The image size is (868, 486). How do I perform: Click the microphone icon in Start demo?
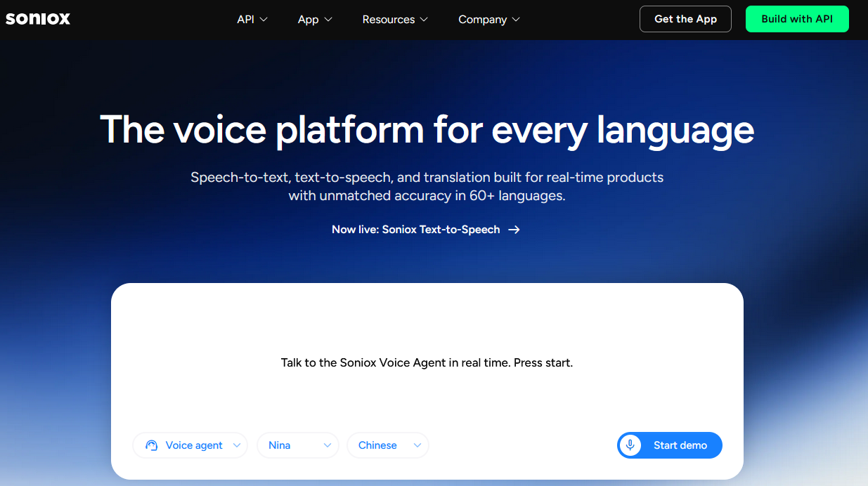[630, 445]
